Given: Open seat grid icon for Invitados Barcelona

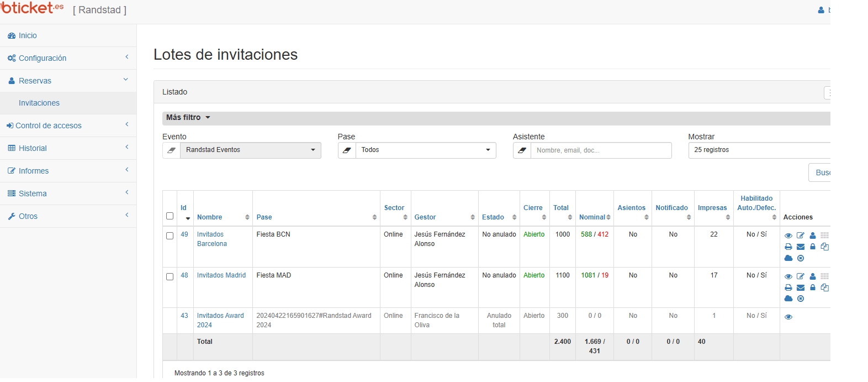Looking at the screenshot, I should pyautogui.click(x=825, y=236).
